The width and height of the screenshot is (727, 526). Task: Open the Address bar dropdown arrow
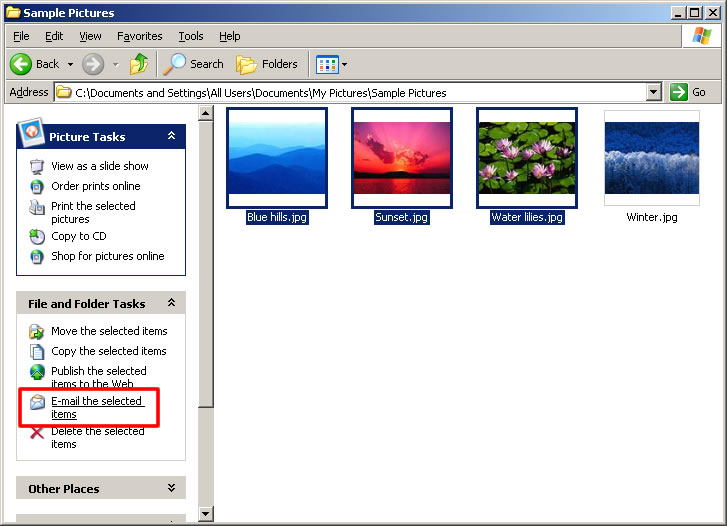(654, 92)
